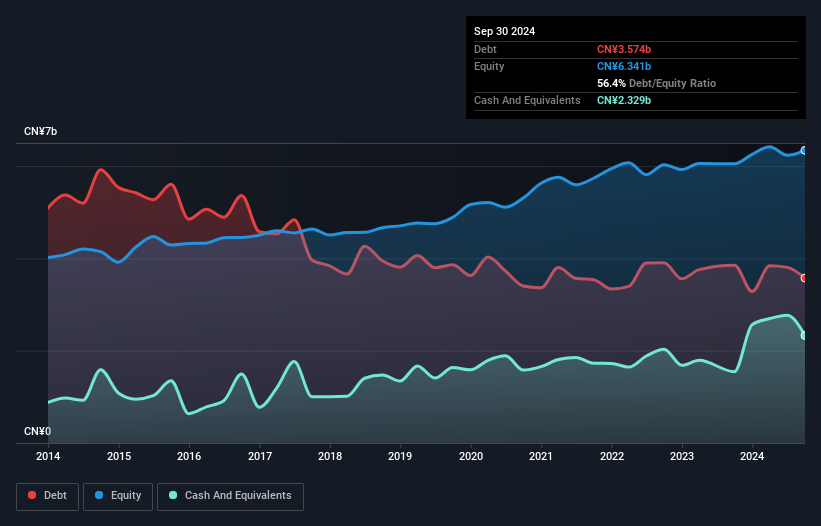The image size is (821, 526).
Task: Click the 2023 x-axis label
Action: coord(682,456)
